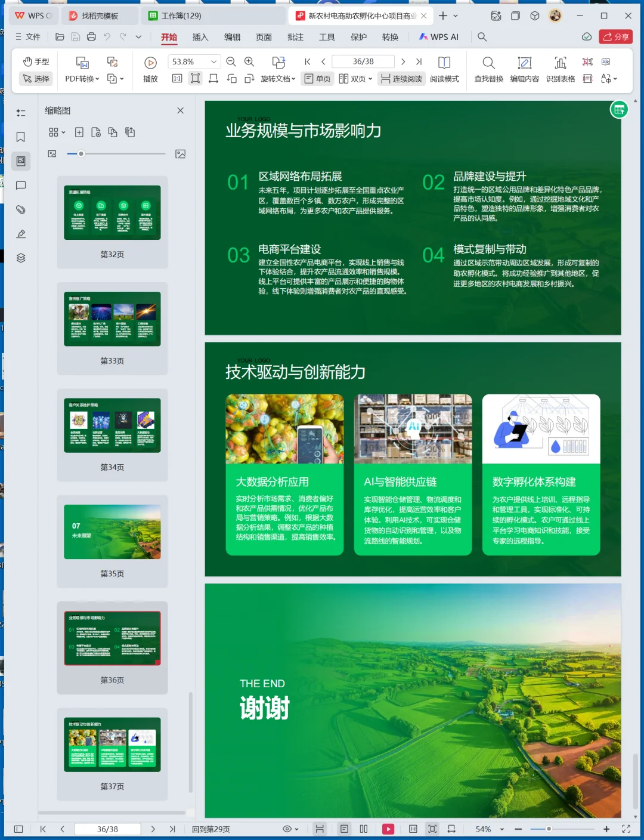Open the attachments paperclip sidebar icon
This screenshot has height=840, width=644.
(x=21, y=209)
